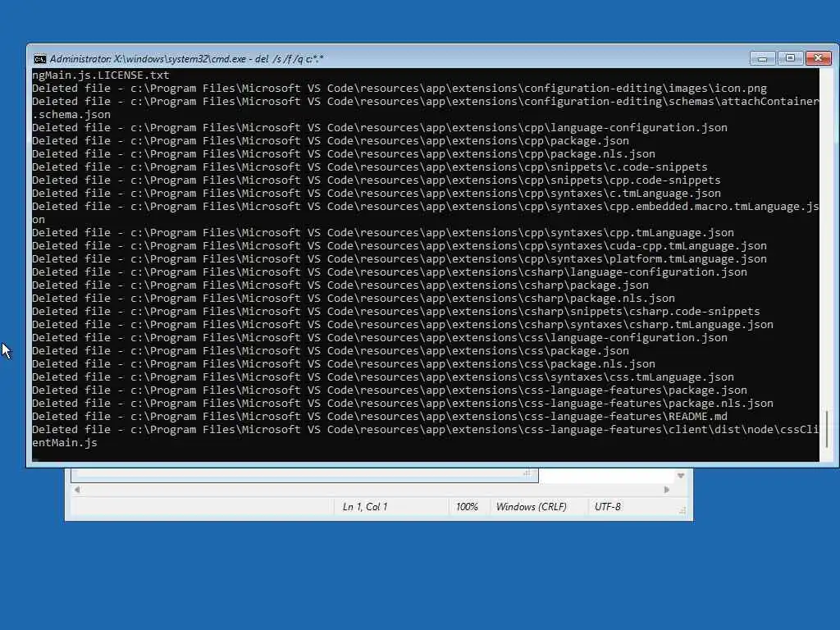Click Notepad's horizontal scrollbar left arrow
Image resolution: width=840 pixels, height=630 pixels.
[x=77, y=489]
